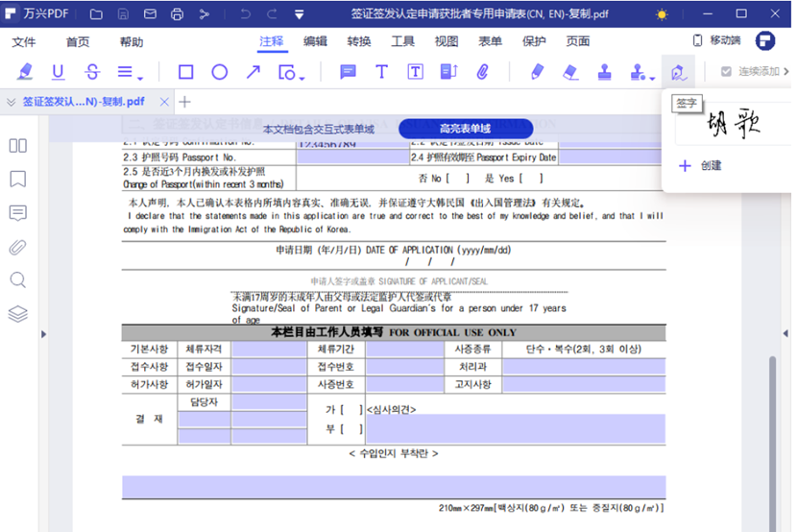Image resolution: width=798 pixels, height=532 pixels.
Task: Click 创建 to create a signature
Action: [x=700, y=166]
